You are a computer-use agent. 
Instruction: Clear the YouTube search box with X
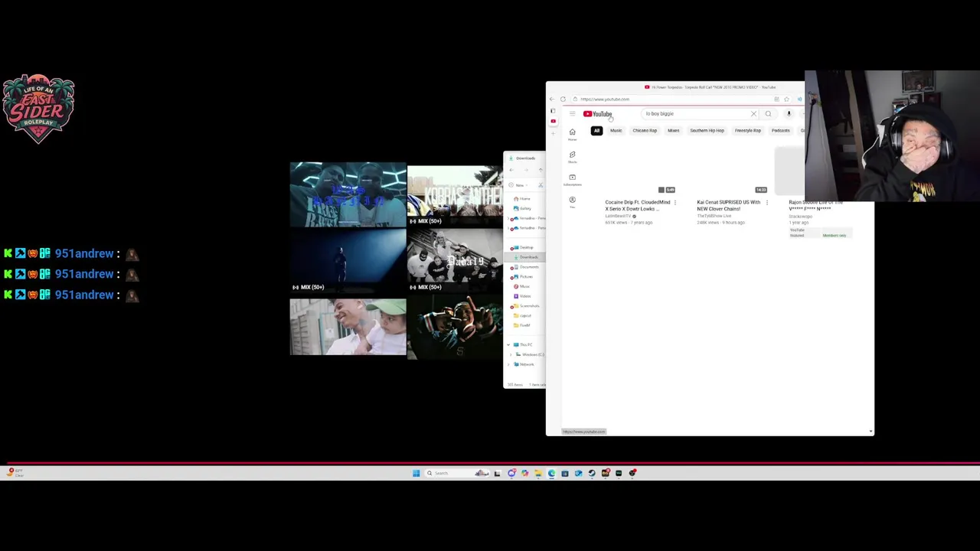tap(753, 113)
